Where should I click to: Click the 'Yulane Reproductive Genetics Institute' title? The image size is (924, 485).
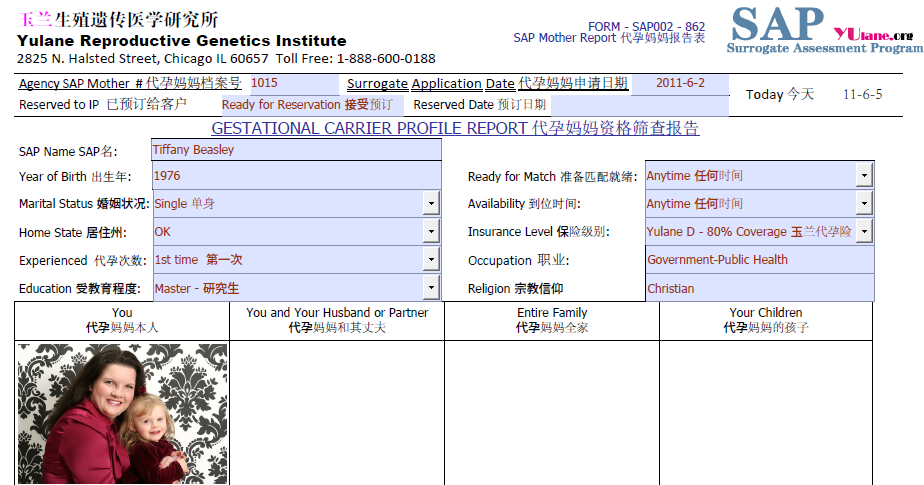click(182, 41)
